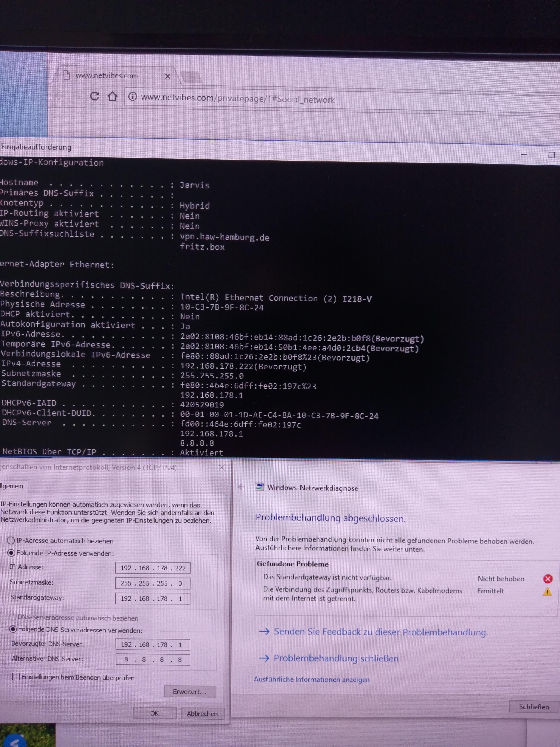
Task: Open 'Erweitert...' advanced settings
Action: point(190,691)
